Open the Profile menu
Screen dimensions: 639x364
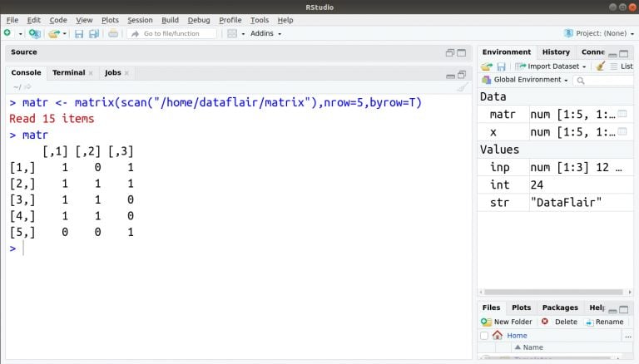[230, 20]
